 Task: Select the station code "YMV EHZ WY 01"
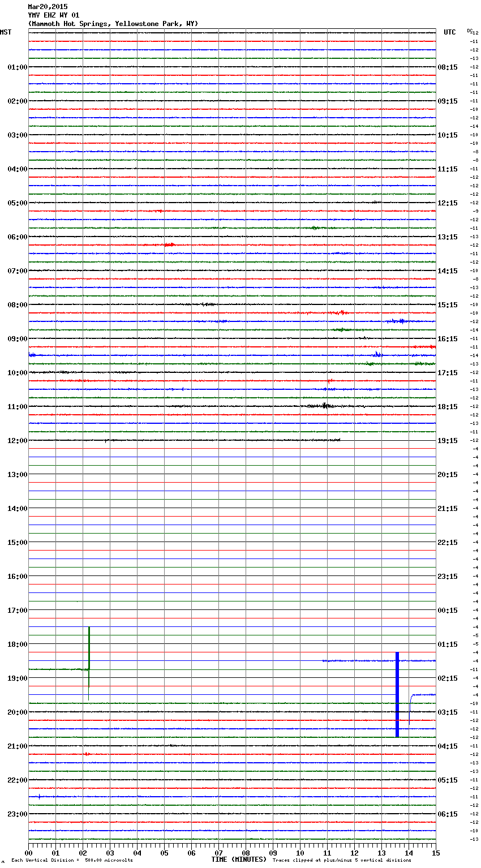pyautogui.click(x=54, y=15)
